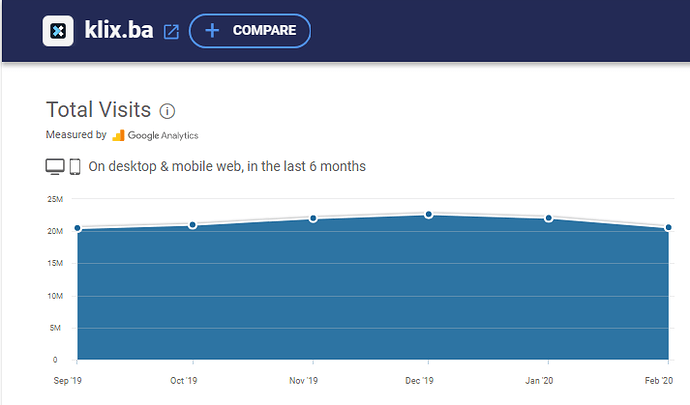Click the Total Visits heading
The width and height of the screenshot is (690, 405).
point(98,111)
